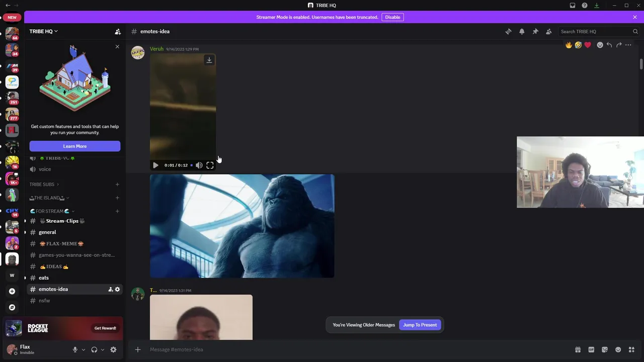Create a channel in TRIBE SUBS
644x362 pixels.
pyautogui.click(x=117, y=184)
